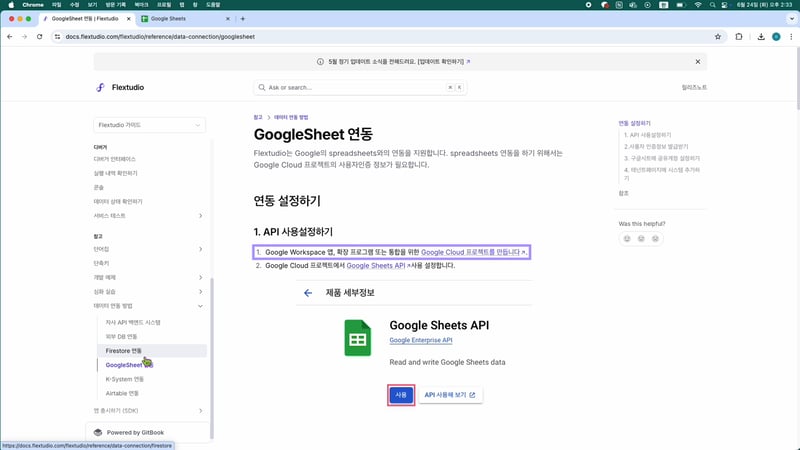Open the 도움말 menu
800x450 pixels.
click(213, 5)
